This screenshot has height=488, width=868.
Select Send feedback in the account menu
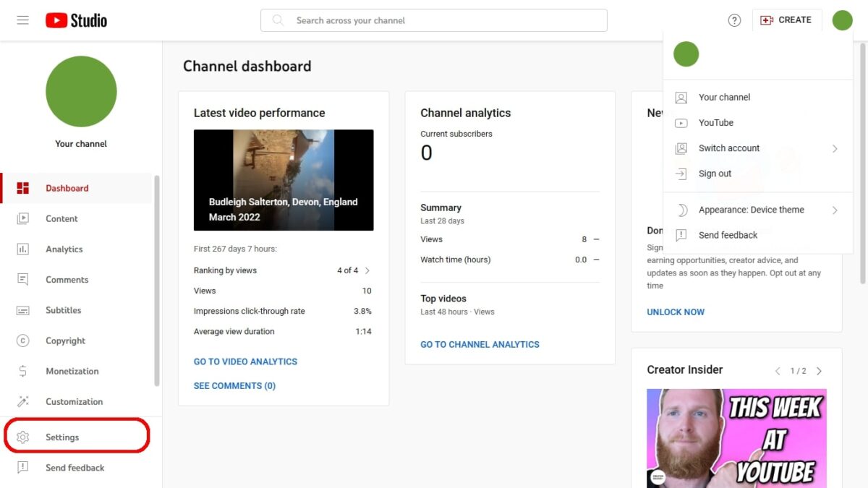coord(758,235)
